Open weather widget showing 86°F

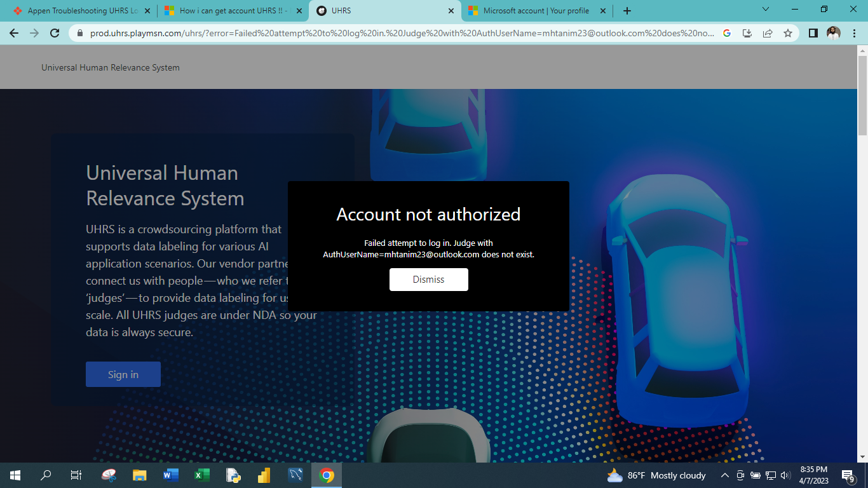coord(656,475)
